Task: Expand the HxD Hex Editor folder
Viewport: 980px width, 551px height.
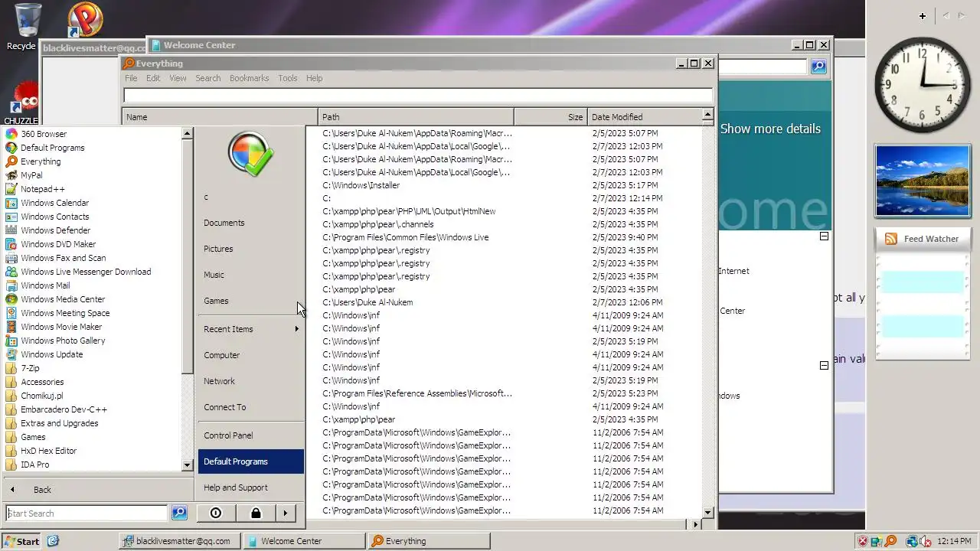Action: pos(48,451)
